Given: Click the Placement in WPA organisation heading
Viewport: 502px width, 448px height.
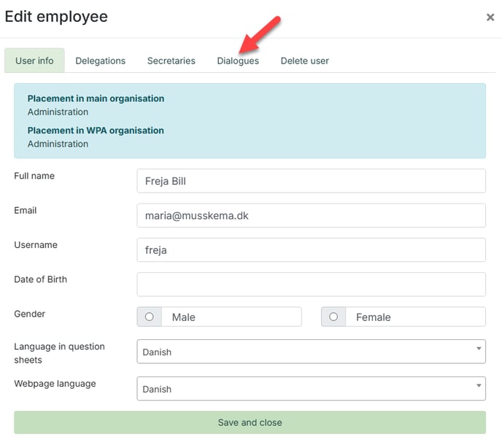Looking at the screenshot, I should (96, 131).
